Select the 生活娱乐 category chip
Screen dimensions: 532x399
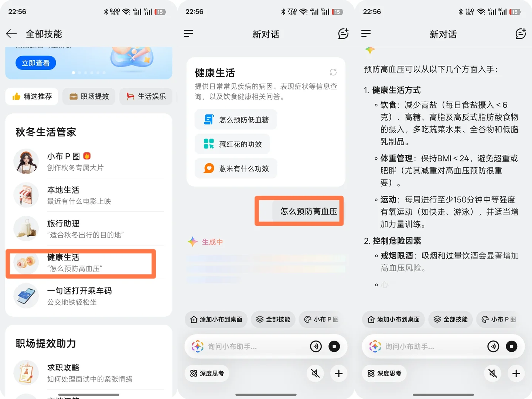pyautogui.click(x=146, y=96)
